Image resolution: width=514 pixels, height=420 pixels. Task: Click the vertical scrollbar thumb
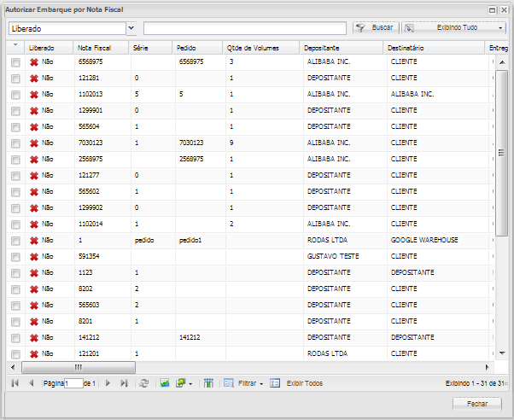click(501, 153)
